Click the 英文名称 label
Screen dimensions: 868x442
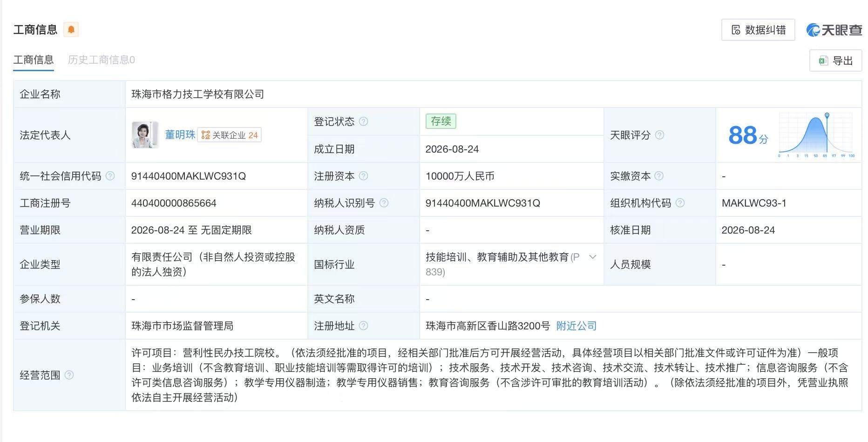334,299
